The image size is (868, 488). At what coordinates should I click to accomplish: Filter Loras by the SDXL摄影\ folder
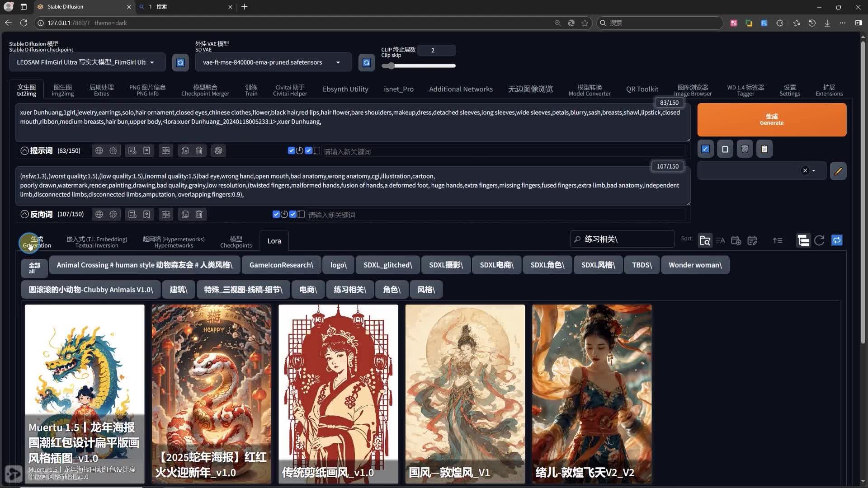(x=446, y=265)
